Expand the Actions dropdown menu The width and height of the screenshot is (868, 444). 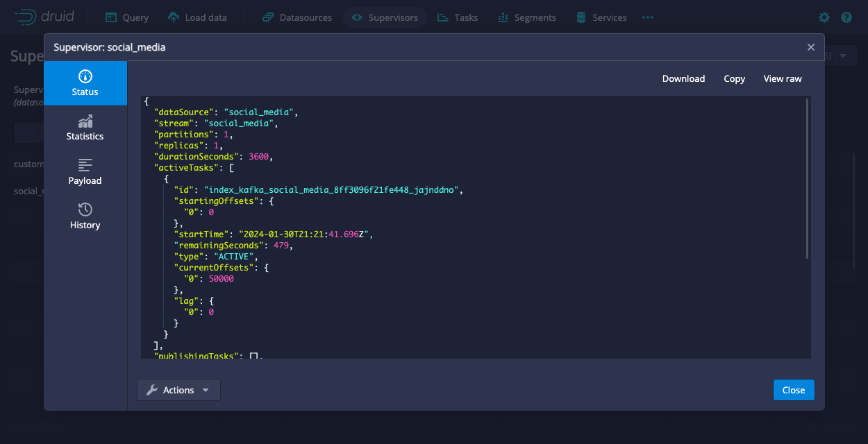(178, 390)
